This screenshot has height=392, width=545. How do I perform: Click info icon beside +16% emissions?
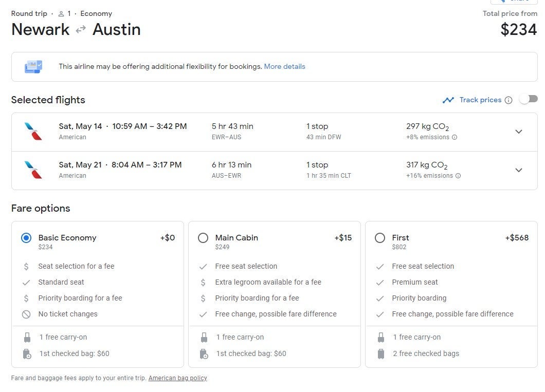(458, 176)
